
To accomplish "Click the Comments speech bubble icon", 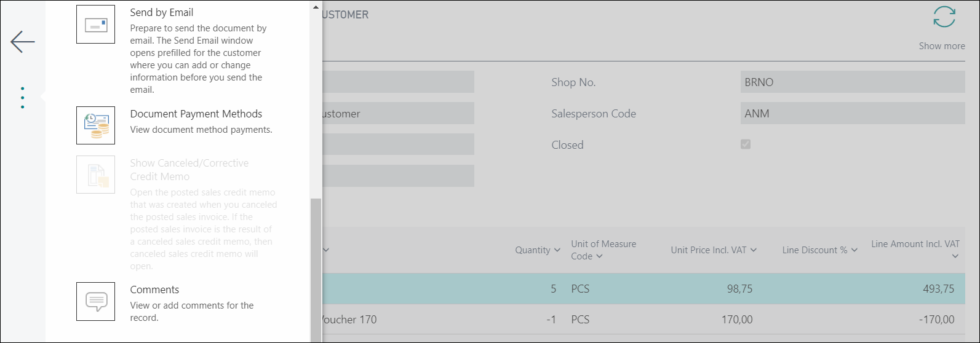I will click(95, 301).
